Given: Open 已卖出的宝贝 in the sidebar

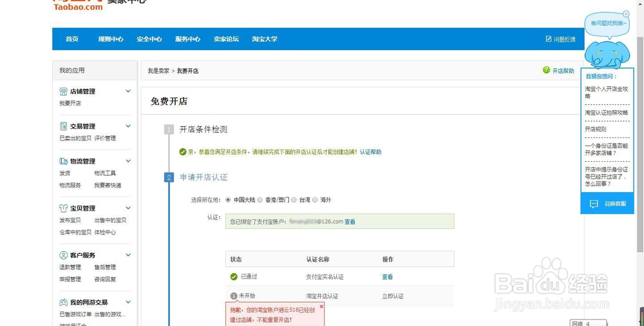Looking at the screenshot, I should (75, 138).
